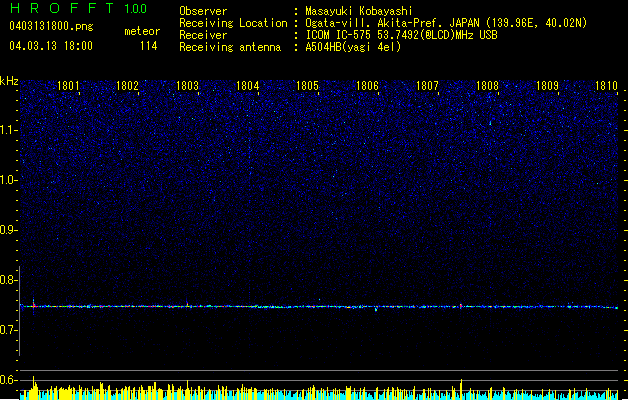629x400 pixels.
Task: Click the 1804 time marker
Action: coord(248,86)
